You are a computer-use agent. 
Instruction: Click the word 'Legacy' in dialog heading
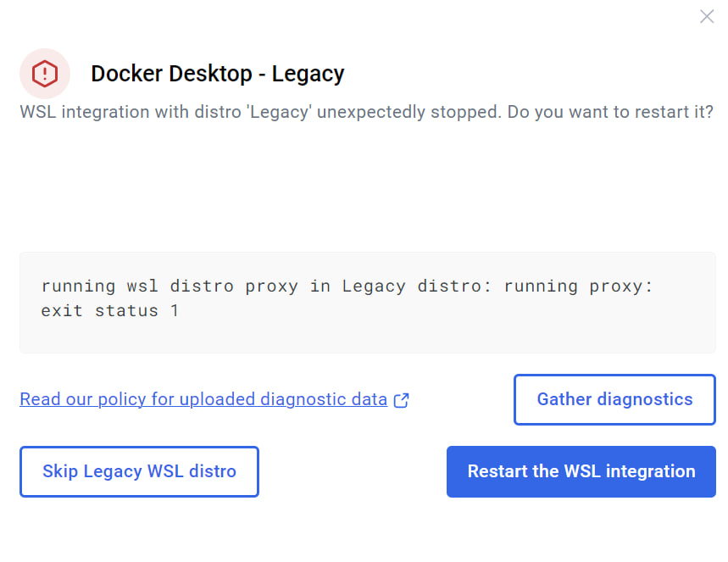pyautogui.click(x=308, y=74)
